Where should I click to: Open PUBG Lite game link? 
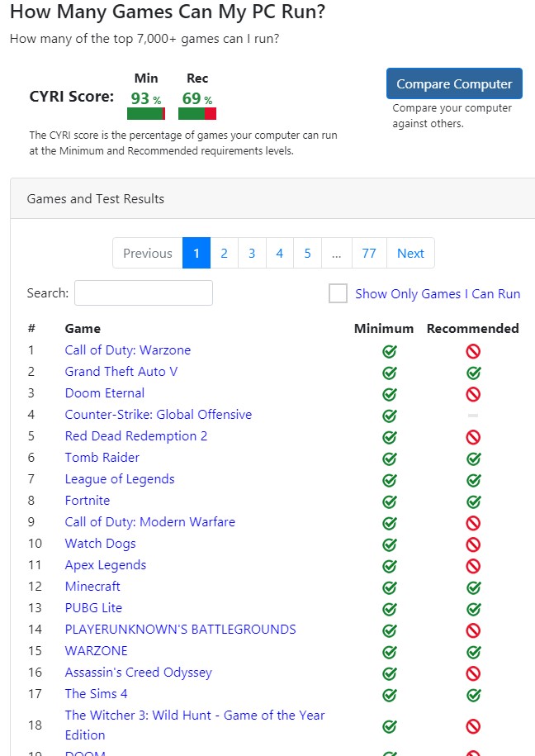(x=93, y=607)
